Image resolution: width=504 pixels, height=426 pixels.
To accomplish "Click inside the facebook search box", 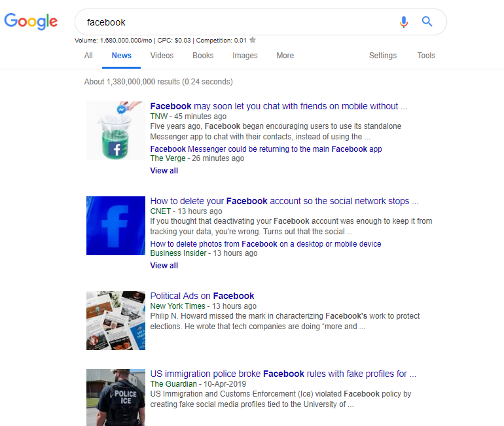I will coord(236,22).
